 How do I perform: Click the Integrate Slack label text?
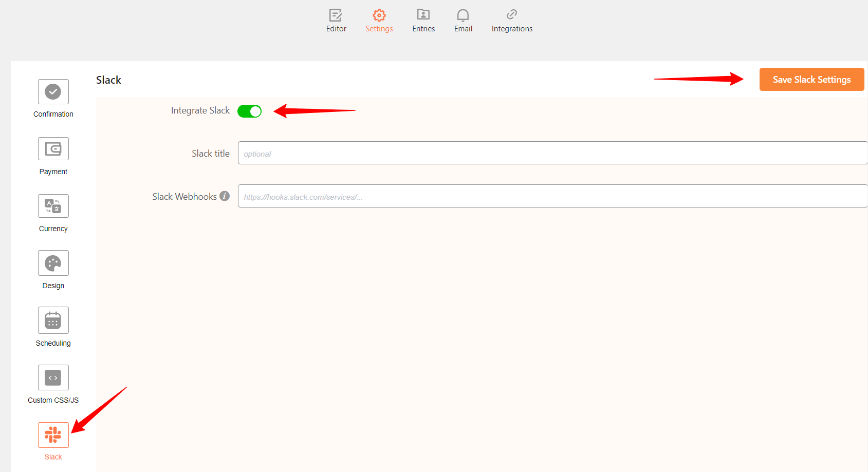click(200, 110)
